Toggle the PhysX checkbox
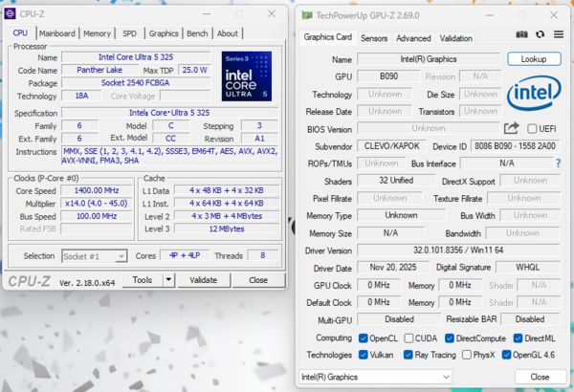 (x=467, y=355)
